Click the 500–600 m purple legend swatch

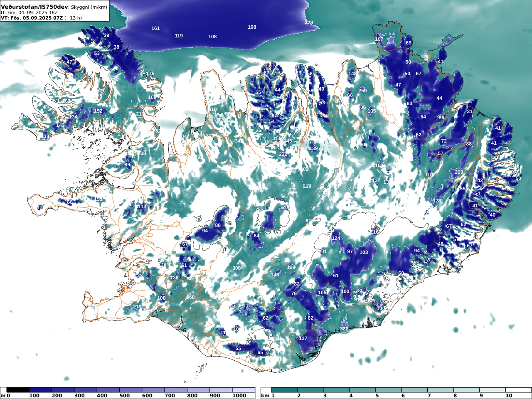tap(131, 390)
